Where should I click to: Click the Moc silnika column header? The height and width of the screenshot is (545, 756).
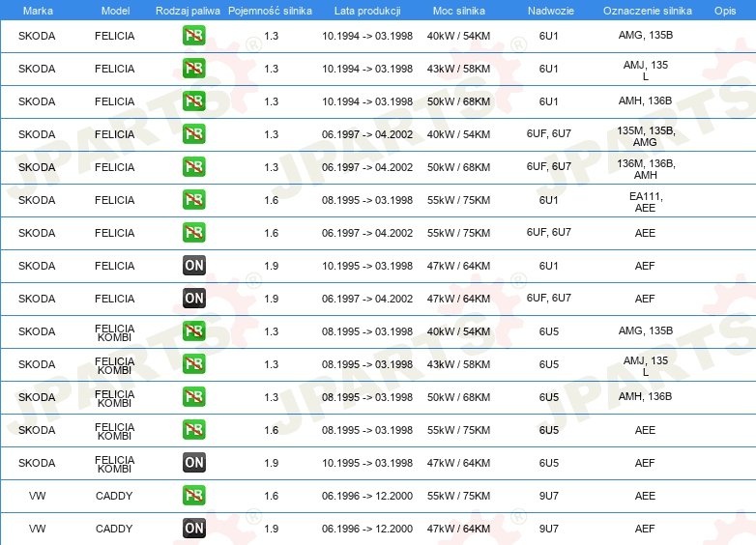click(x=459, y=11)
